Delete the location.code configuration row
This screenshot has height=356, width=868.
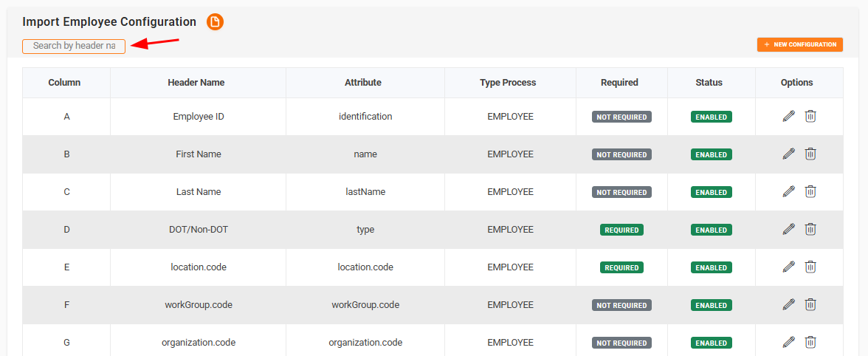(x=810, y=267)
